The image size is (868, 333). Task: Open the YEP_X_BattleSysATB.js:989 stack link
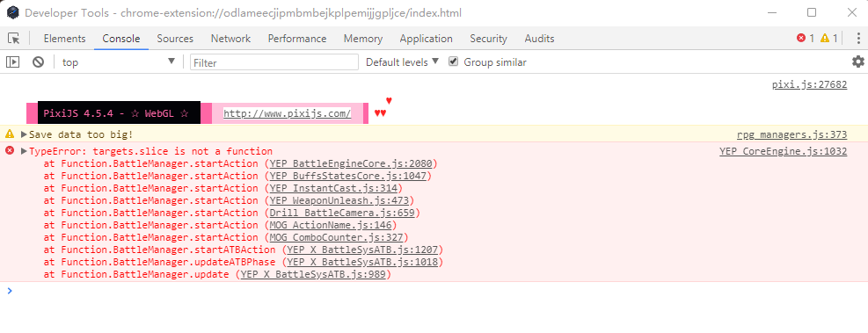coord(313,274)
